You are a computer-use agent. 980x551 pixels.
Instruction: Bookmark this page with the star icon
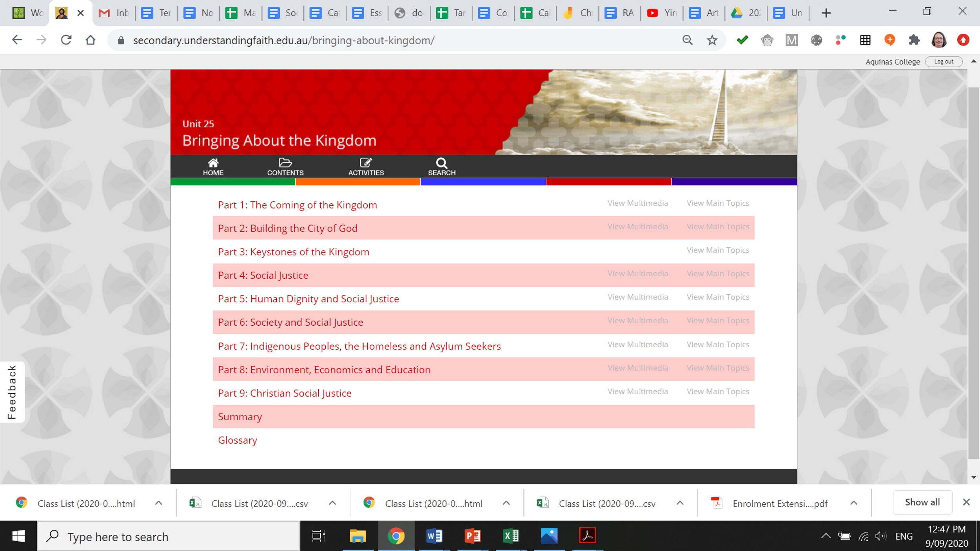pos(712,40)
